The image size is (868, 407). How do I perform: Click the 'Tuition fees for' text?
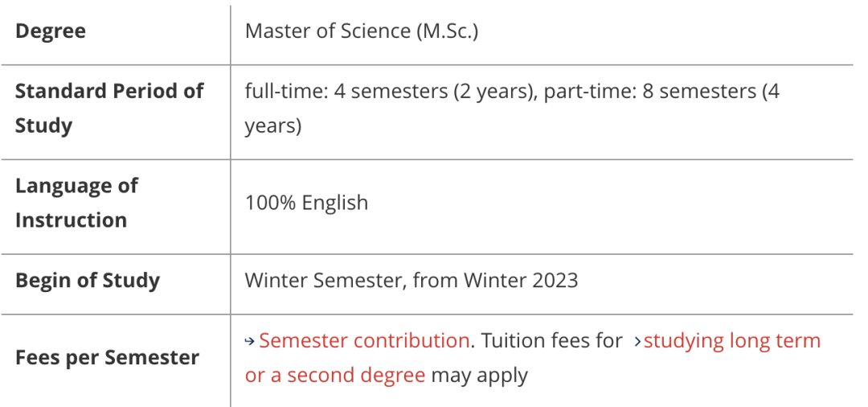click(552, 340)
